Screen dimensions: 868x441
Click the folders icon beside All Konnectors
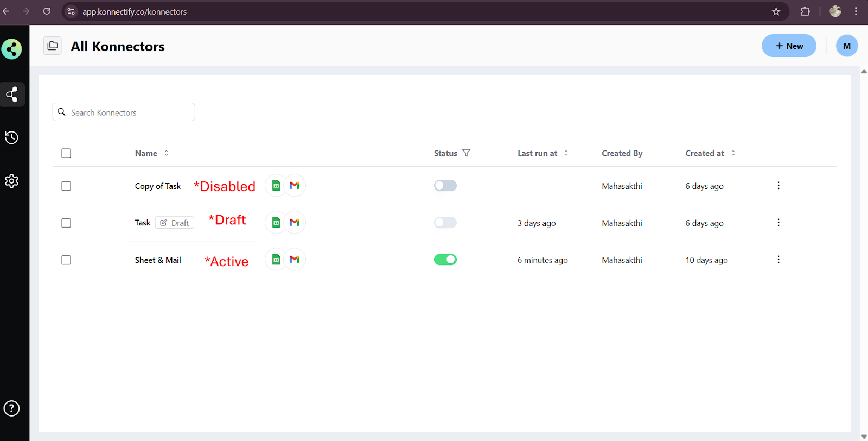click(53, 46)
